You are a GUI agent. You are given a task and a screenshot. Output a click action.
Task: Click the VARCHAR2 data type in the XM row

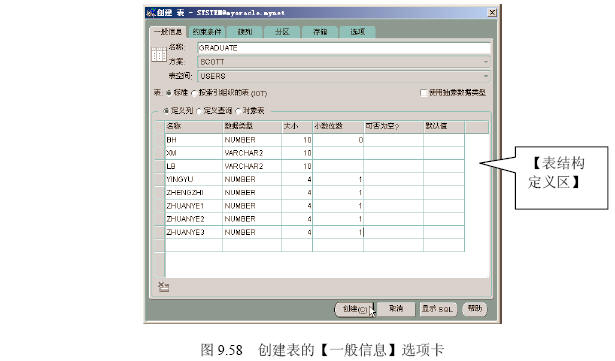pos(252,153)
